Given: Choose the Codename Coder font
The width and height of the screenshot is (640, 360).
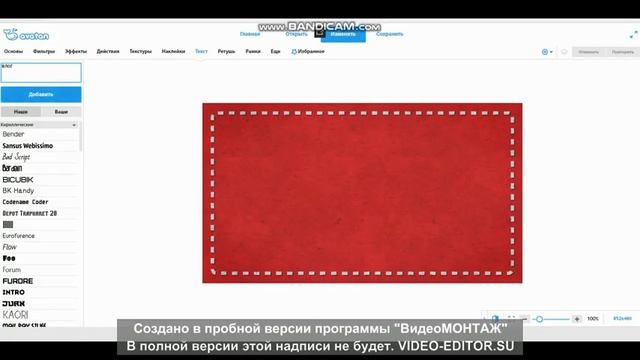Looking at the screenshot, I should coord(25,202).
